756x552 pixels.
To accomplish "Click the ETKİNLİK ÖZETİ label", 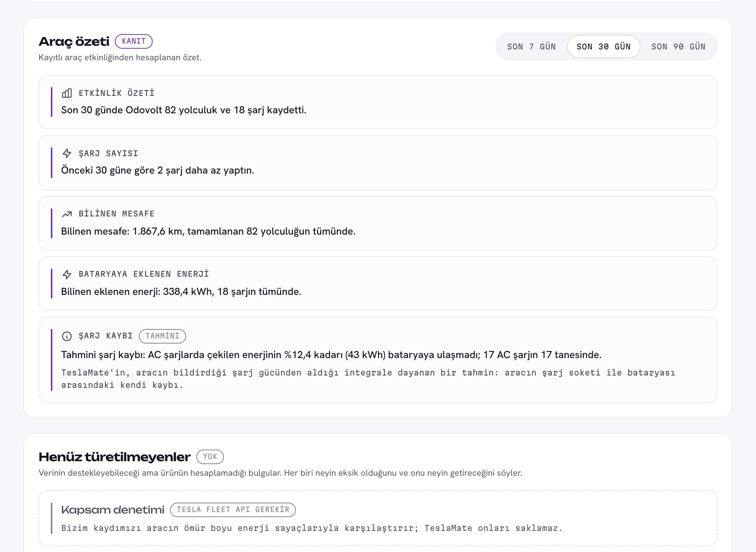I will (x=117, y=93).
